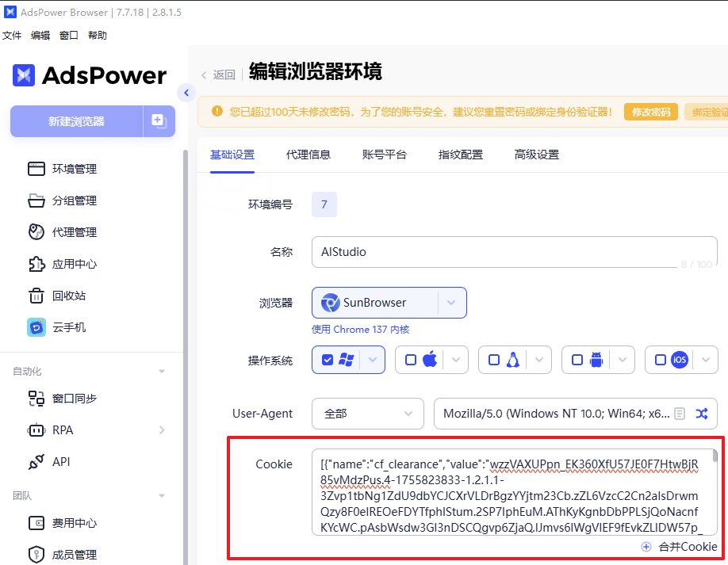
Task: Uncheck the Windows operating system checkbox
Action: [328, 360]
